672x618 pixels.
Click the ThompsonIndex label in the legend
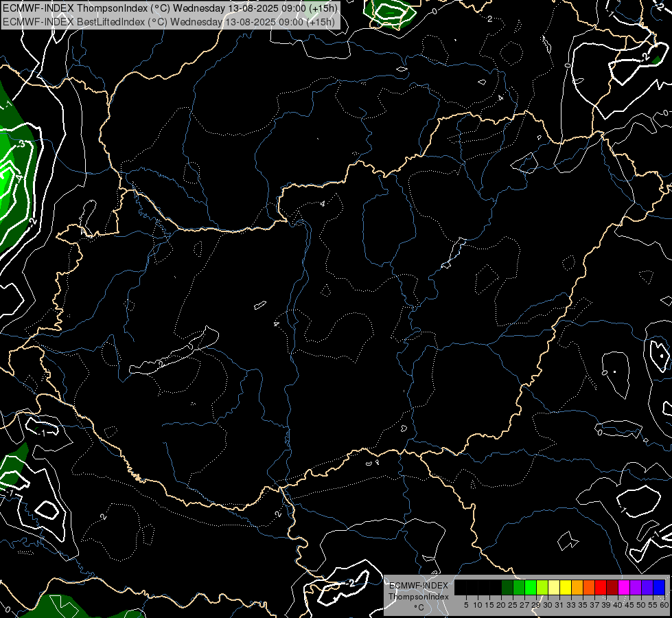click(x=419, y=597)
